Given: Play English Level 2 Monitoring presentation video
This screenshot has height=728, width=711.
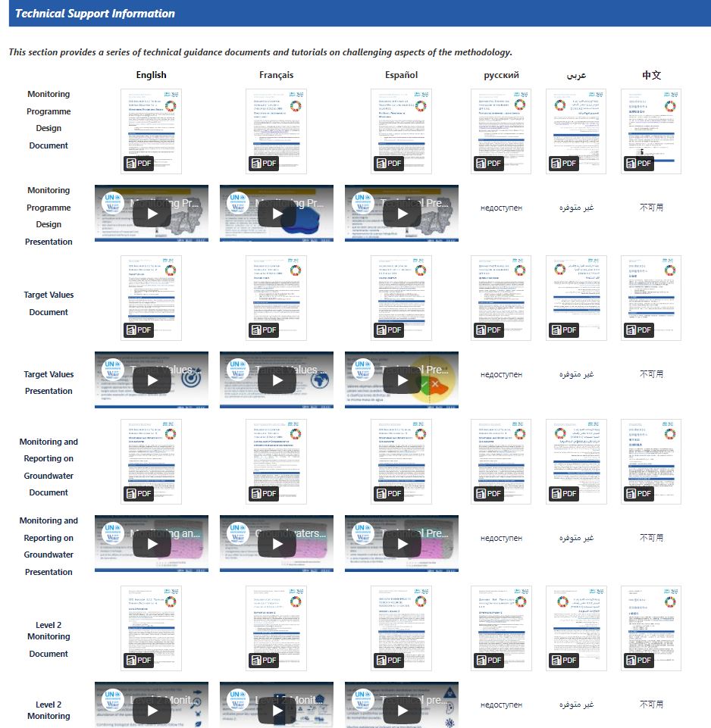Looking at the screenshot, I should tap(152, 710).
